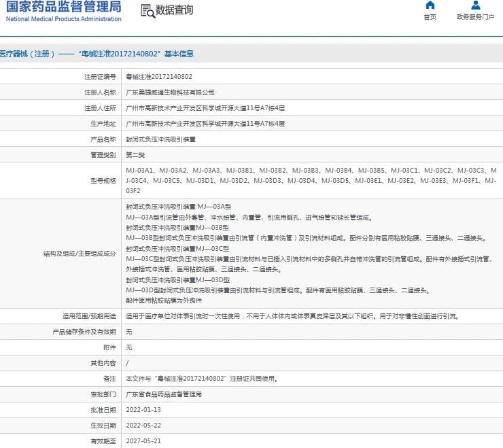
Task: Click the line 封闭式负压冲洗吸引装置MJ—03B型
Action: point(177,228)
